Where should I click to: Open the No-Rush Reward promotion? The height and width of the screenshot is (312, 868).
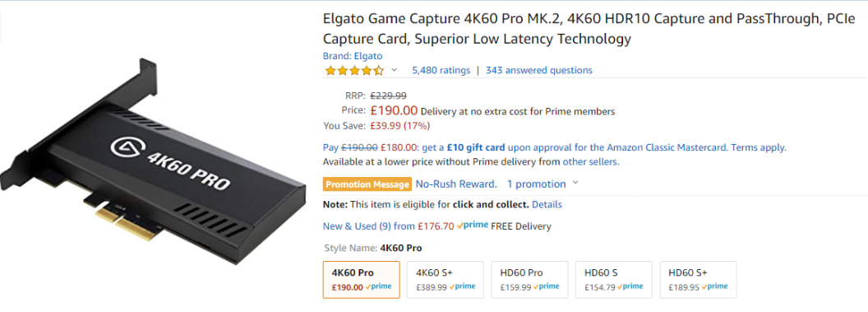click(x=456, y=184)
